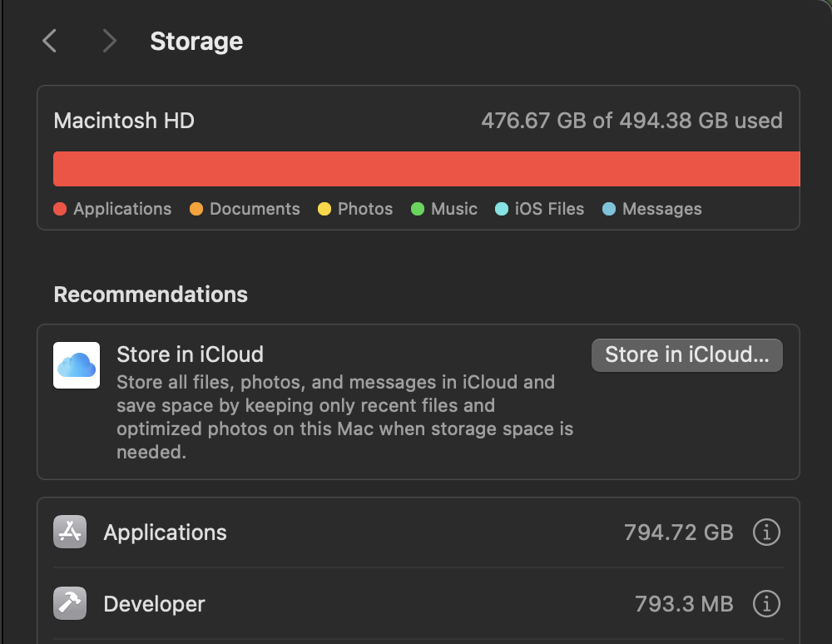Click the green Music legend dot
The height and width of the screenshot is (644, 832).
tap(418, 210)
